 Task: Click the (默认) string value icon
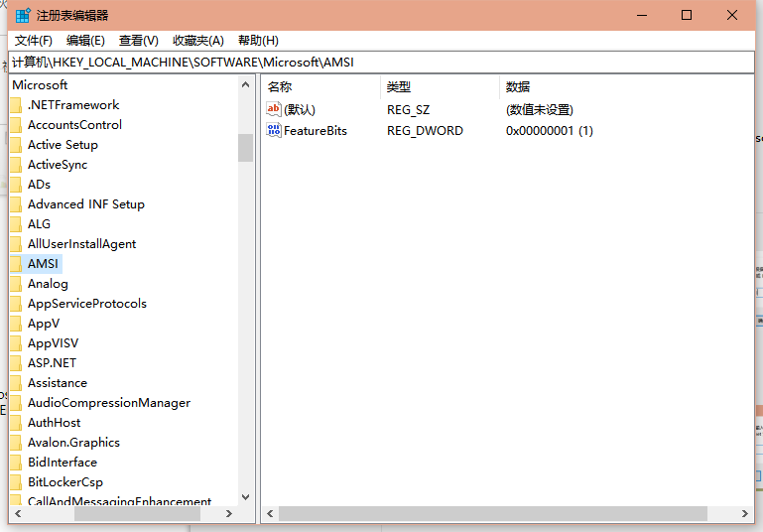pyautogui.click(x=274, y=109)
